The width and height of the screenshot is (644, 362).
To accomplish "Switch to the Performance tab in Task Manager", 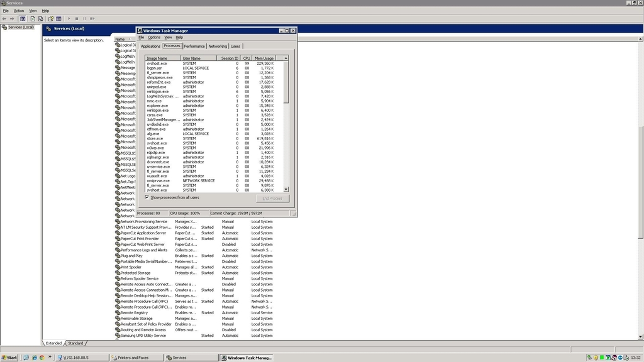I will click(194, 46).
